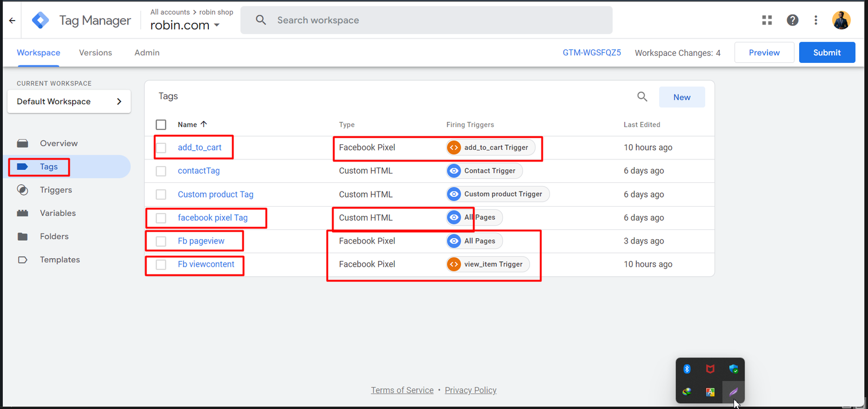
Task: Click the orange view_item Trigger icon
Action: click(454, 264)
